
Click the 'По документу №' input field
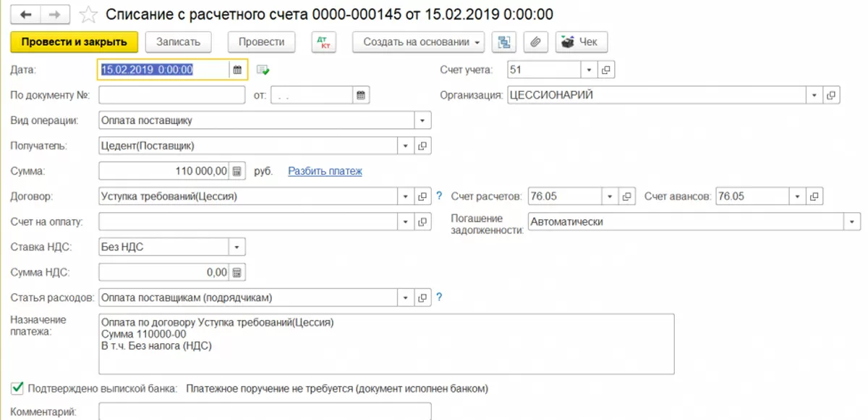pos(171,95)
